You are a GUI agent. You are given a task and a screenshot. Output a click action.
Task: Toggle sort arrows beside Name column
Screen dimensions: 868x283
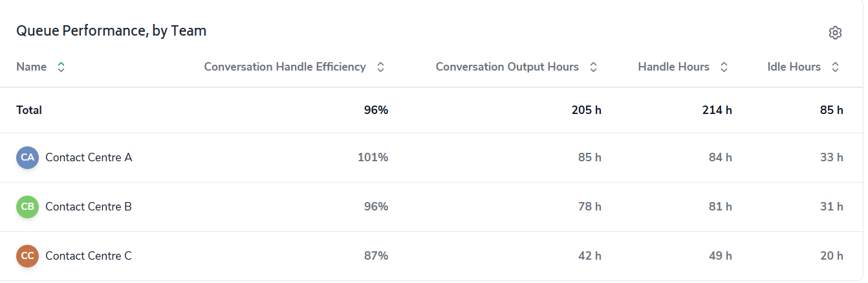pyautogui.click(x=61, y=67)
